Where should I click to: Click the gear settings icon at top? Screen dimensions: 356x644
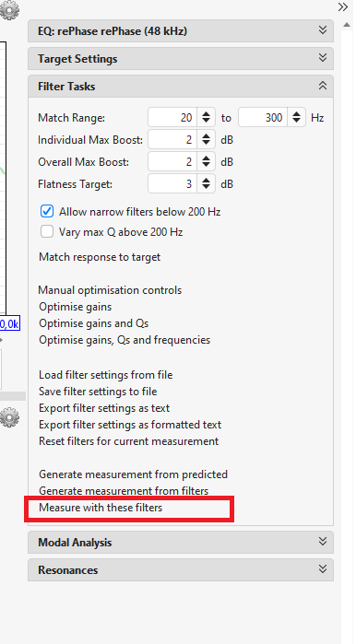tap(9, 10)
